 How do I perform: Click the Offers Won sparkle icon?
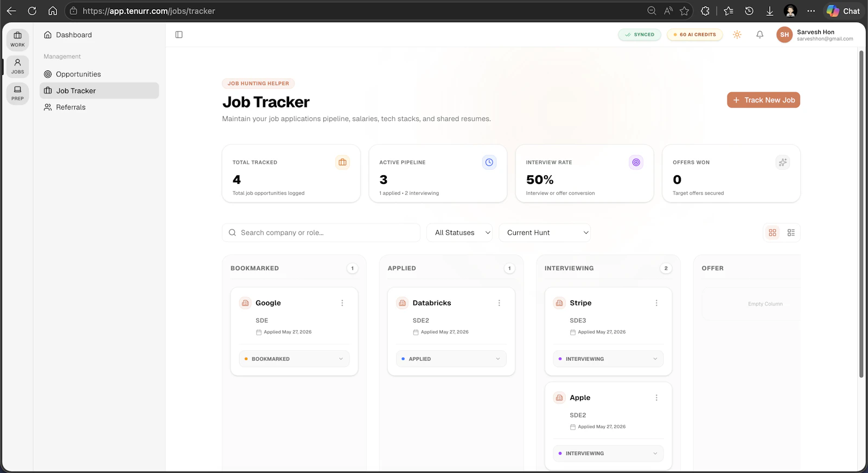(783, 162)
